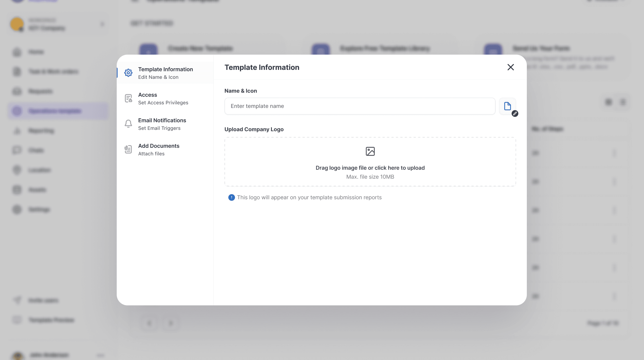
Task: Click the Template Information gear icon
Action: 128,73
